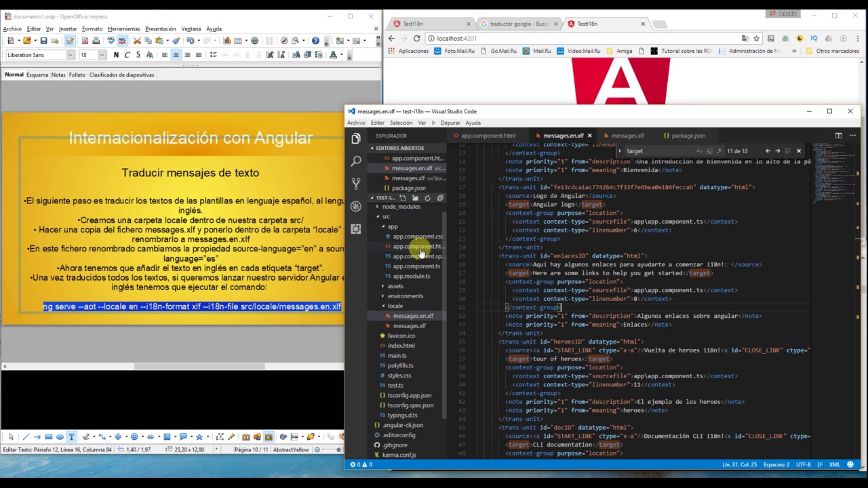Toggle bold (N) formatting in Impress
868x488 pixels.
pyautogui.click(x=116, y=55)
